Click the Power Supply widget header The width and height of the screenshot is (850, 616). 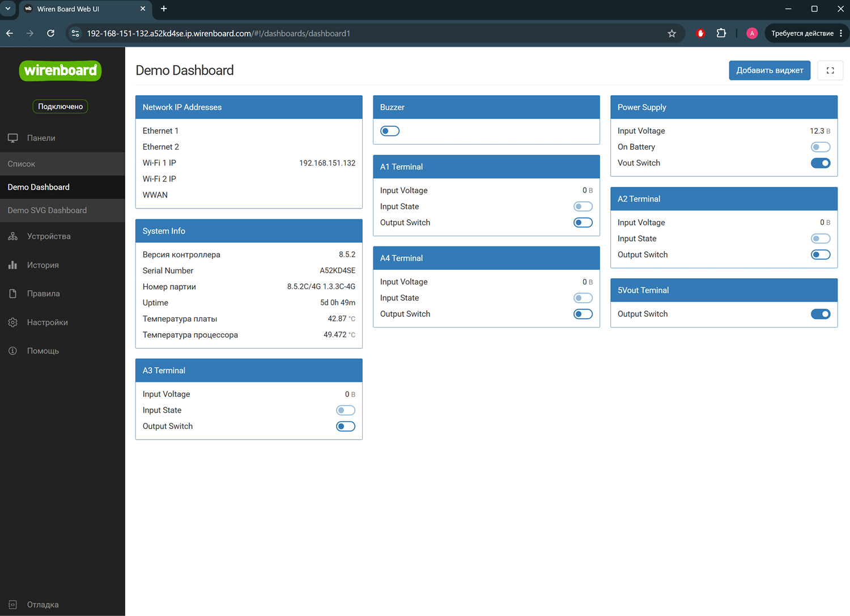click(x=724, y=107)
